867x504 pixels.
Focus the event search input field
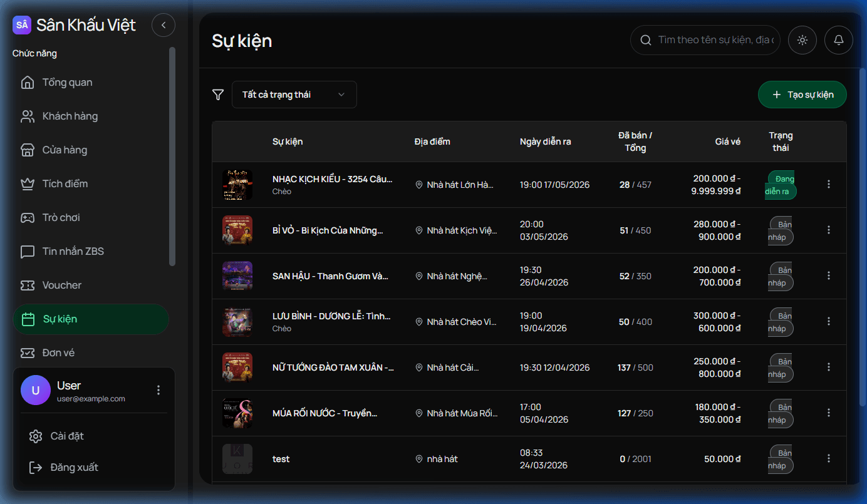coord(715,40)
